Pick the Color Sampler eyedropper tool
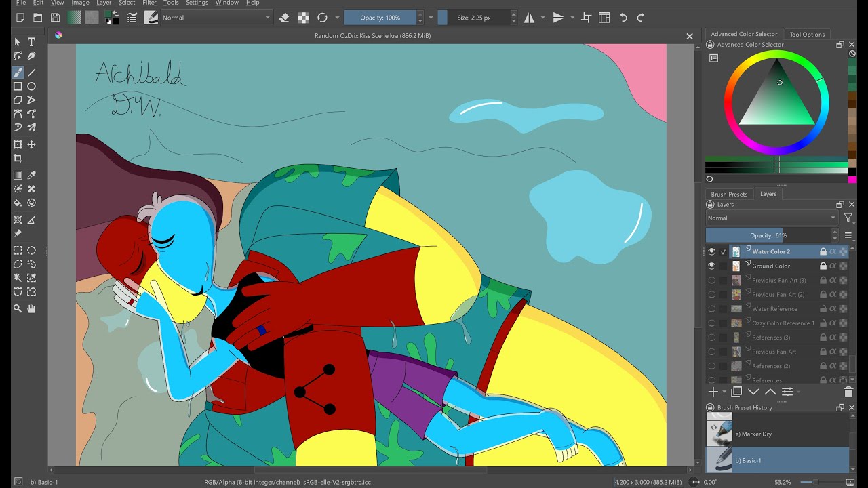 (x=31, y=175)
